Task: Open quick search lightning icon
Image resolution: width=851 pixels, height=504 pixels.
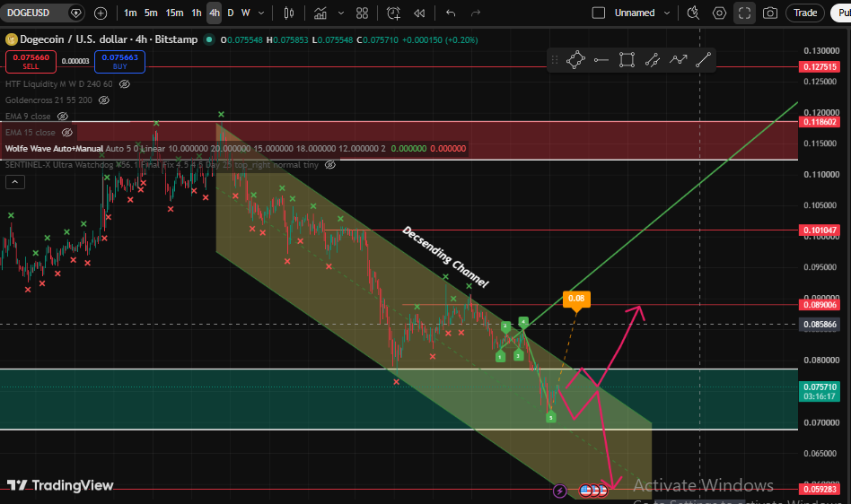Action: [x=693, y=13]
